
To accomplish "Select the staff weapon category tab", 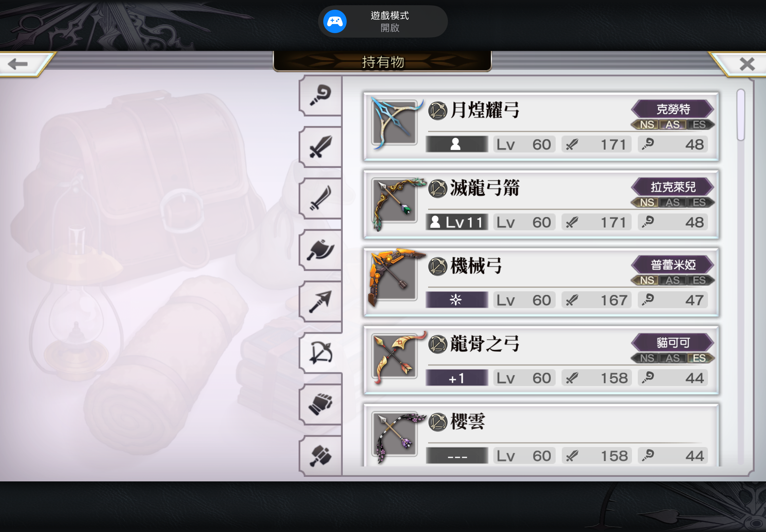I will [x=320, y=96].
